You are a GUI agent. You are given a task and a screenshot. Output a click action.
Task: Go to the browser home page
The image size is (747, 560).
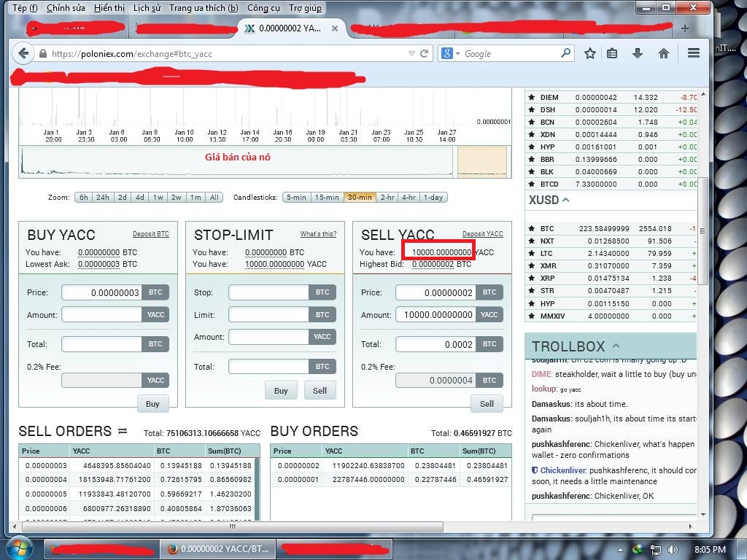click(x=664, y=53)
